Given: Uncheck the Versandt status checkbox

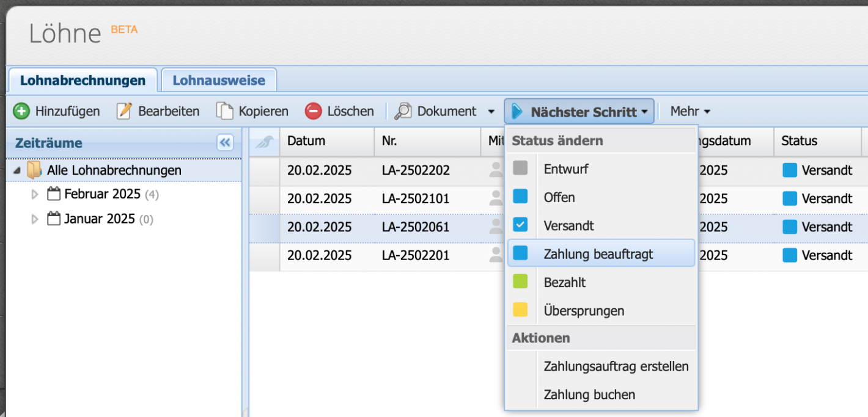Looking at the screenshot, I should pyautogui.click(x=520, y=225).
